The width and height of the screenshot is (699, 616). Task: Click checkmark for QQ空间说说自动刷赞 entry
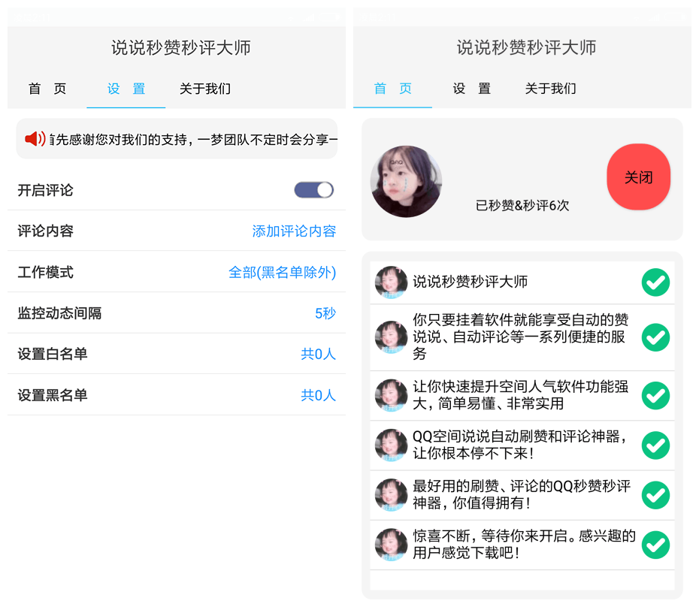655,445
